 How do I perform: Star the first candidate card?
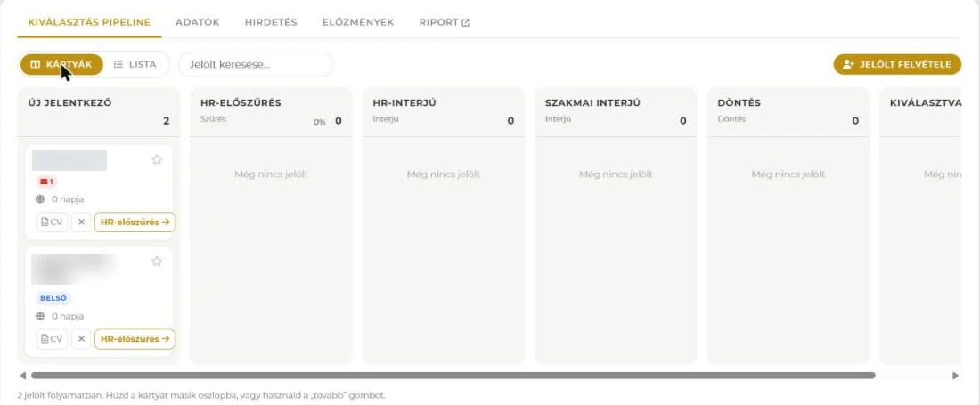[157, 159]
